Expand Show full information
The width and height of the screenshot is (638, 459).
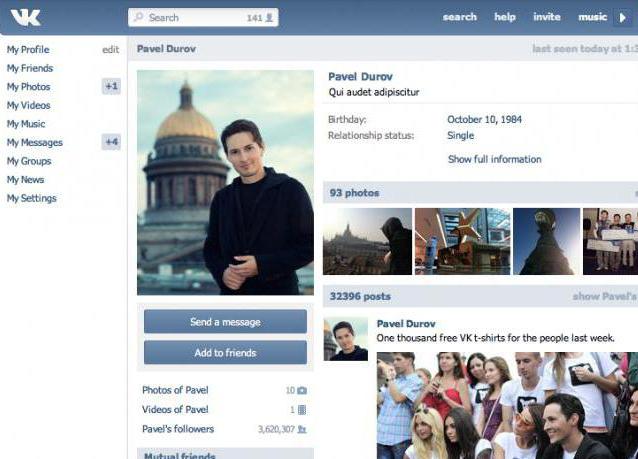(x=494, y=159)
